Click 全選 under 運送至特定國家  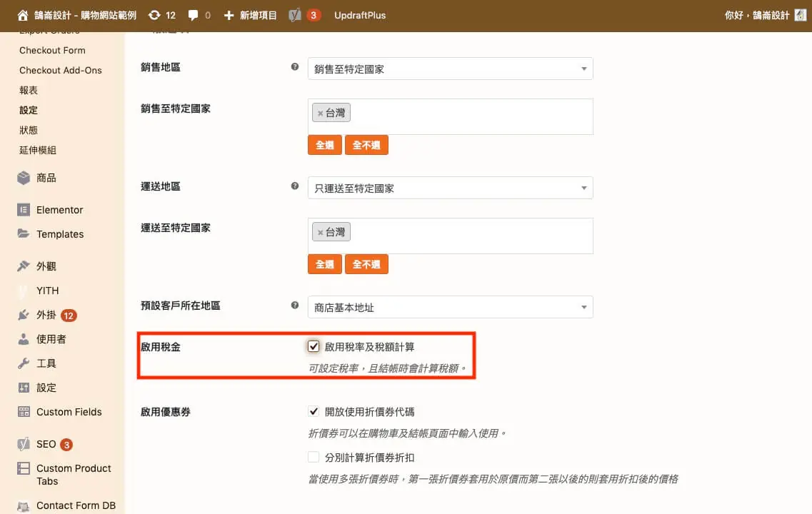(x=325, y=264)
